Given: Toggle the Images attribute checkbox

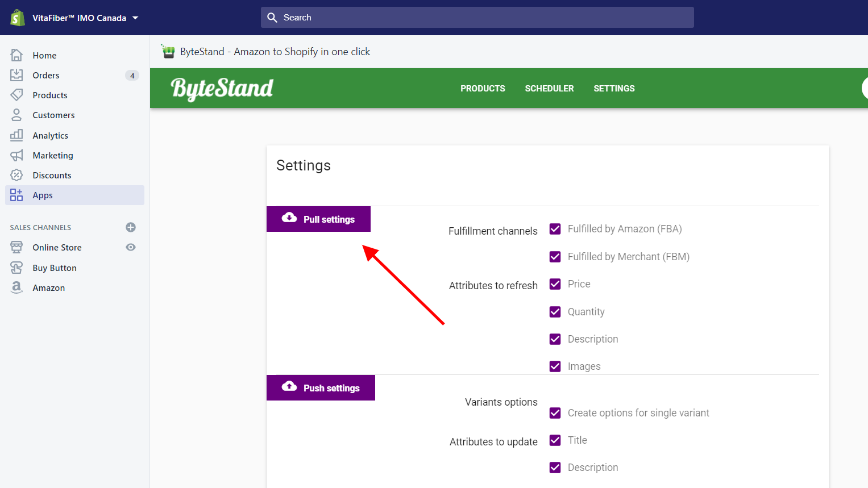Looking at the screenshot, I should (555, 366).
